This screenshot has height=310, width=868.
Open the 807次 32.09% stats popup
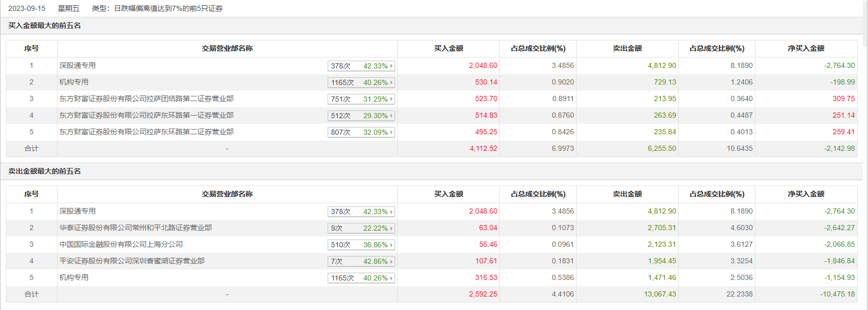tap(361, 132)
